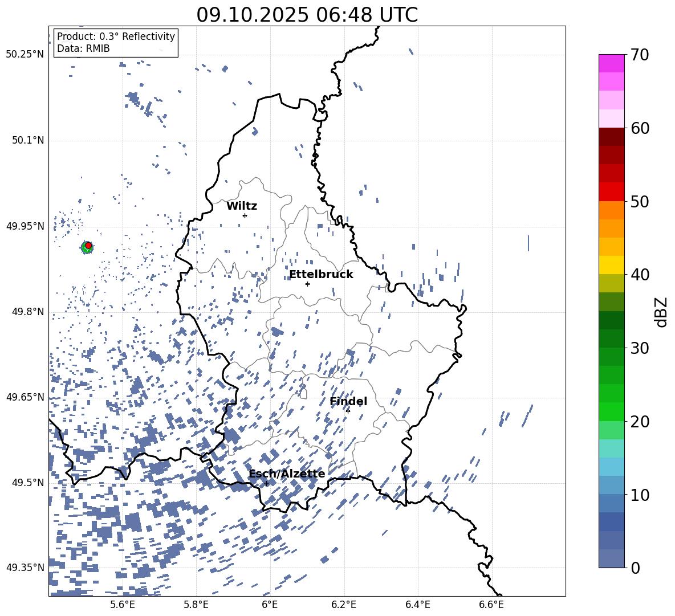Click the 5.8°E longitude label
The width and height of the screenshot is (675, 616).
click(196, 605)
